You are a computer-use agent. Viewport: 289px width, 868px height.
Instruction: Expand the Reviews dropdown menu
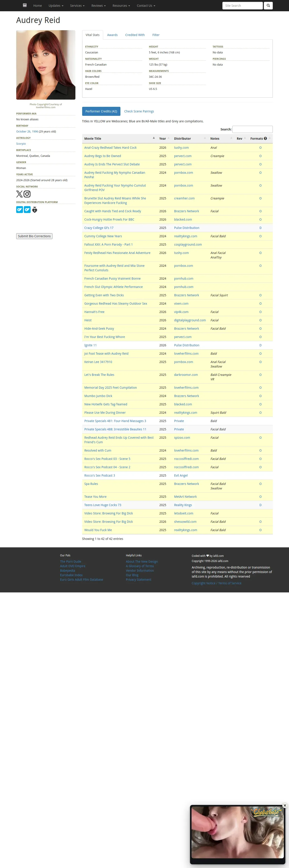pos(98,6)
